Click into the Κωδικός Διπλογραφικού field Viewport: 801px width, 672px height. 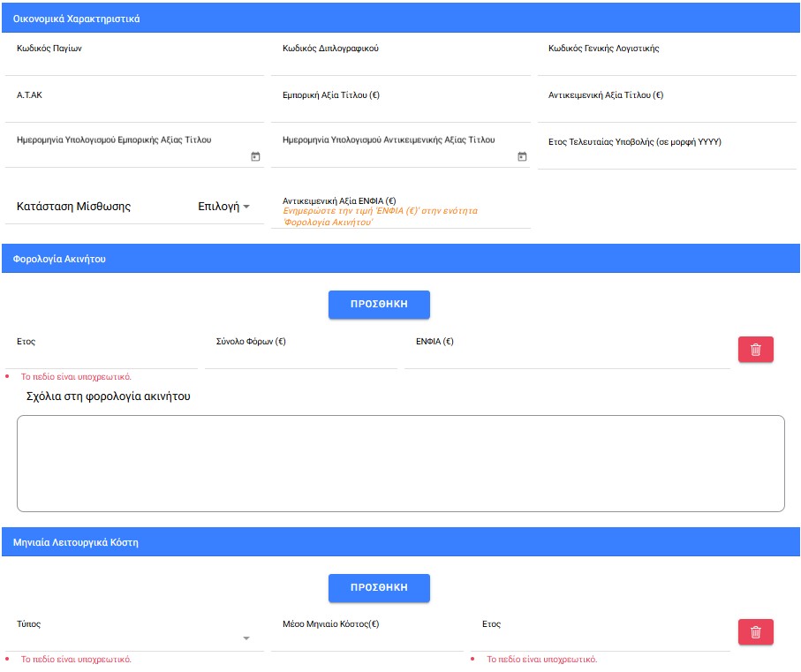click(400, 64)
